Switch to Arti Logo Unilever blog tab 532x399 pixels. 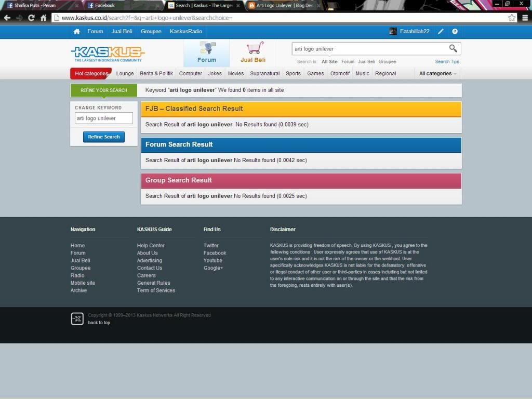(284, 5)
